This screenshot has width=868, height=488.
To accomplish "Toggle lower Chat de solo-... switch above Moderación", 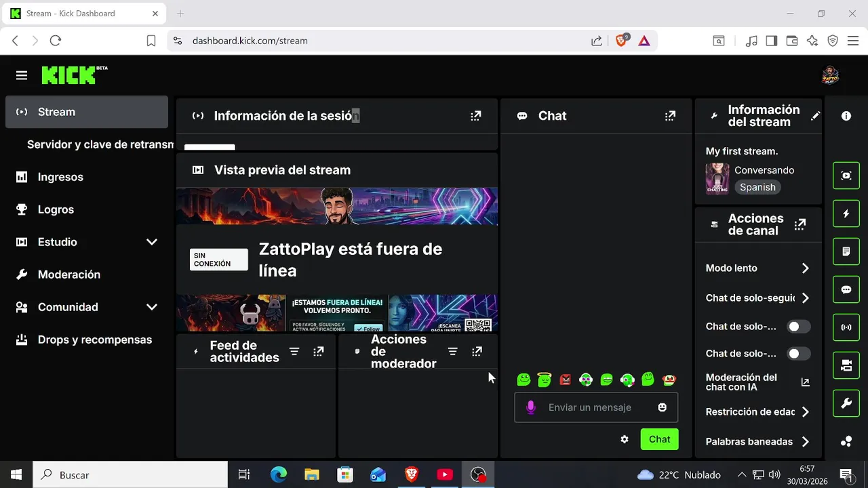I will point(799,354).
